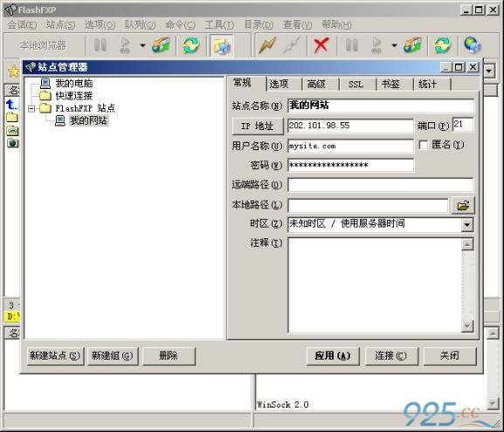Toggle the 匿名 anonymous checkbox

tap(424, 145)
